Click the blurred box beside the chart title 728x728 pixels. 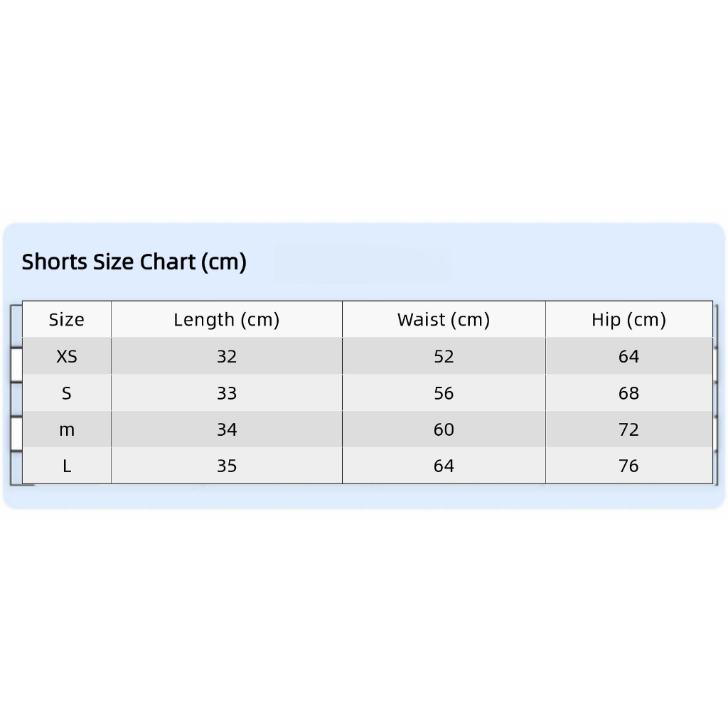[x=363, y=262]
